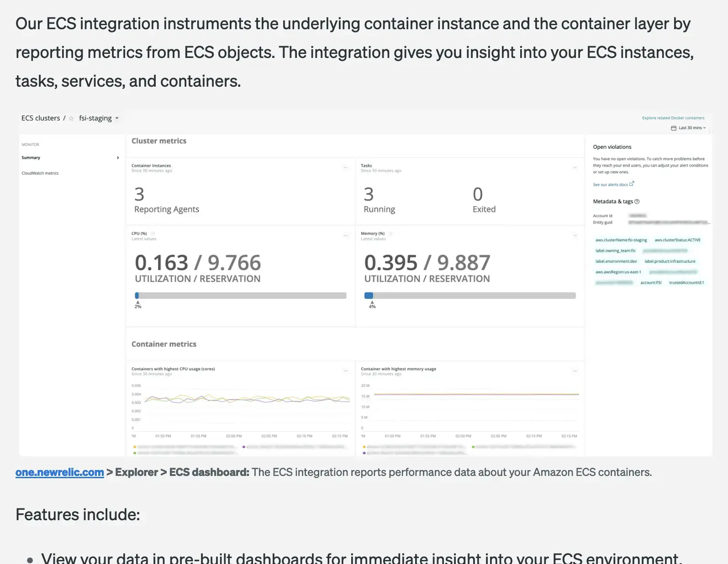Click the external link icon after alerts docs
The height and width of the screenshot is (564, 728).
tap(632, 184)
